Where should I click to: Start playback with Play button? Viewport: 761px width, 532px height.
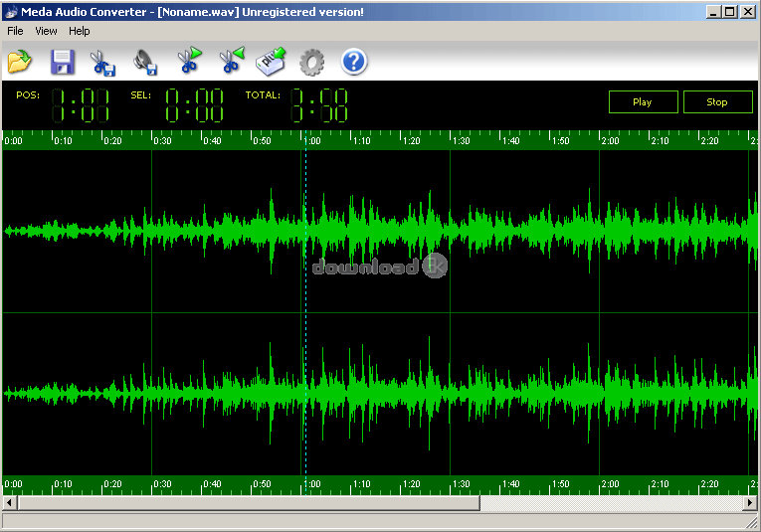[x=643, y=101]
